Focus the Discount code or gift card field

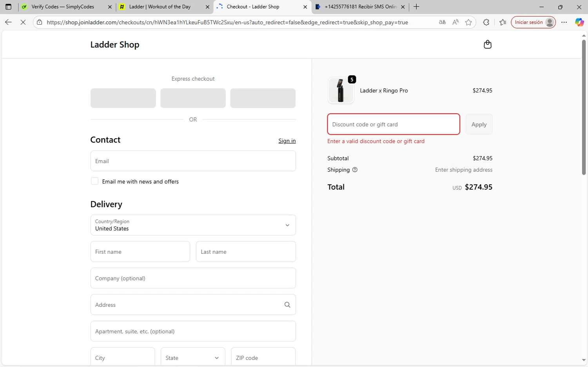click(393, 124)
